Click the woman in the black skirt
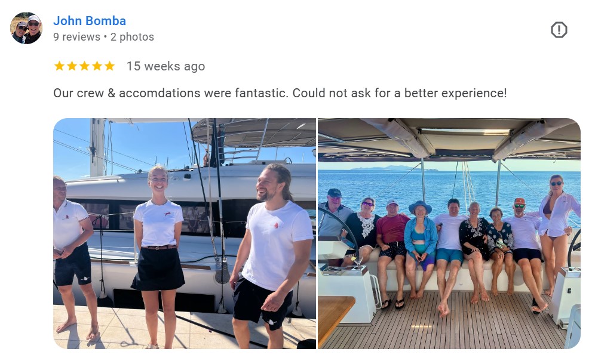 [158, 245]
